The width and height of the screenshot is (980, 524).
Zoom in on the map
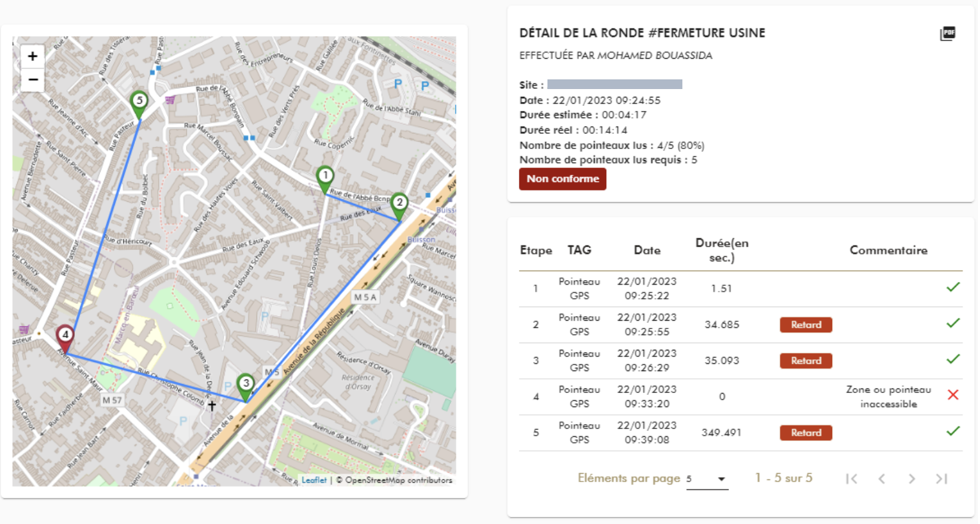click(x=32, y=56)
